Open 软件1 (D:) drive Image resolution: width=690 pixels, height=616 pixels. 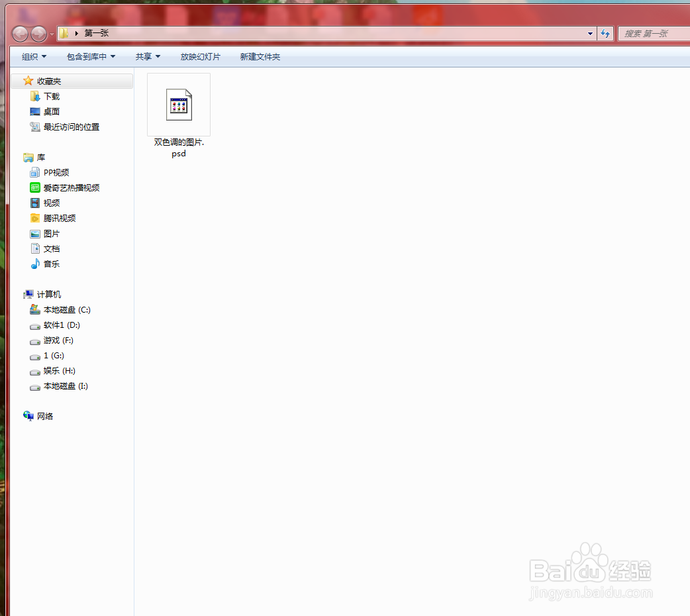62,325
